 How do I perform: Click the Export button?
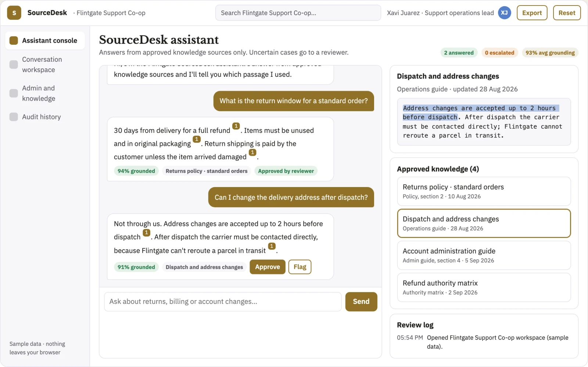point(532,13)
